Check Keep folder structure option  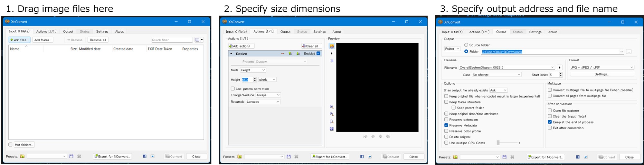[x=446, y=102]
